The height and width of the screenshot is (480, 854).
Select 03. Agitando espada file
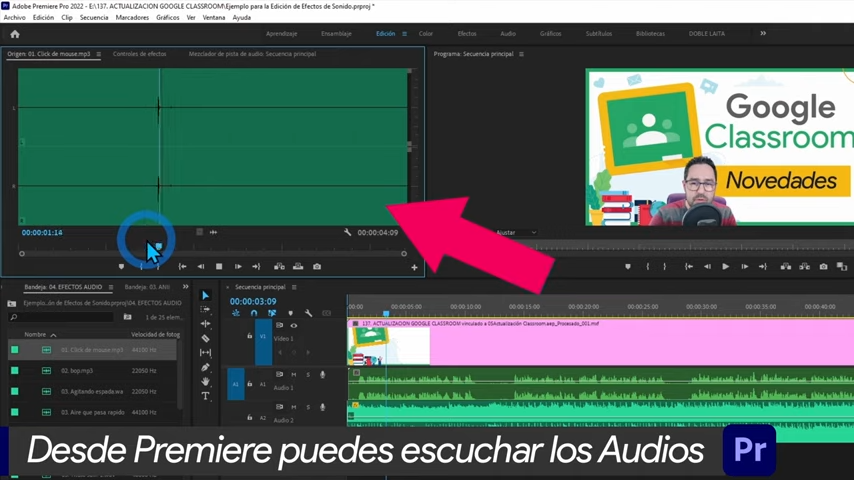92,392
